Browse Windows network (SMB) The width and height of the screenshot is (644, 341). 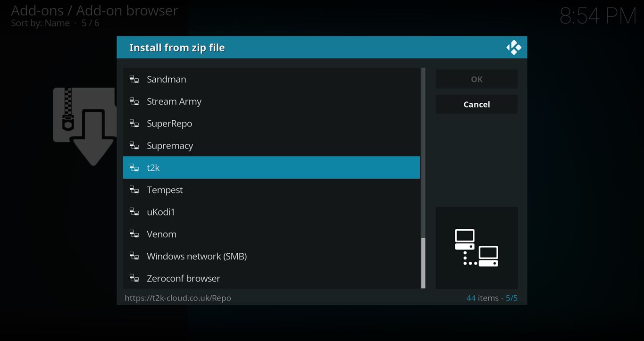pyautogui.click(x=197, y=257)
